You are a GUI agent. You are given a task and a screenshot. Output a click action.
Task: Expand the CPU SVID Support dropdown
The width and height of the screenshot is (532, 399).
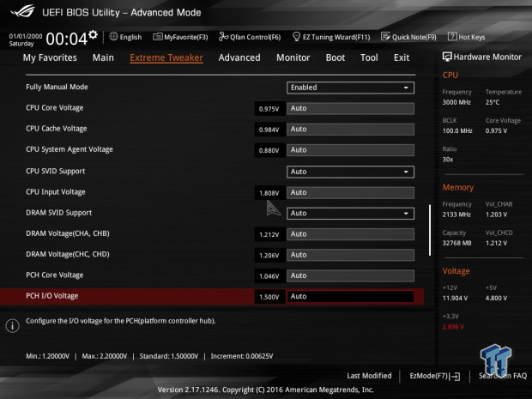[350, 172]
